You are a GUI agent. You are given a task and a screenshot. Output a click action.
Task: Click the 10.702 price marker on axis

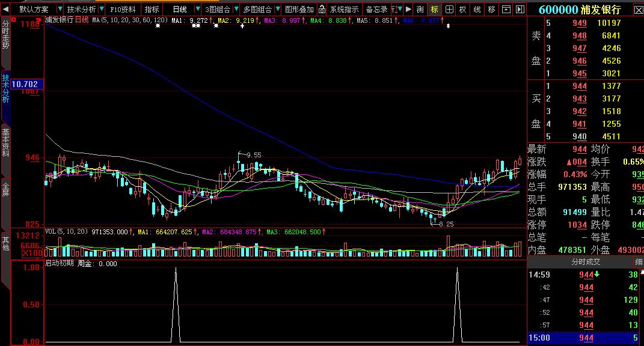25,84
